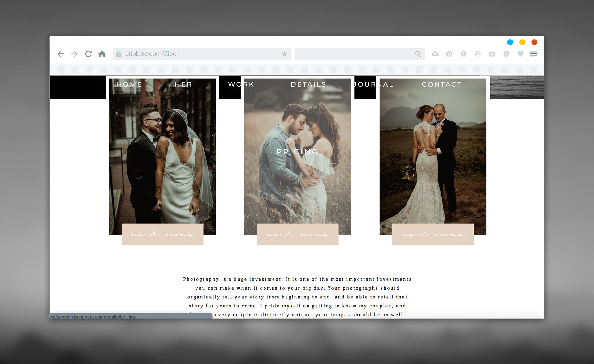Image resolution: width=594 pixels, height=364 pixels.
Task: Bookmark the page with the star icon
Action: [x=284, y=54]
